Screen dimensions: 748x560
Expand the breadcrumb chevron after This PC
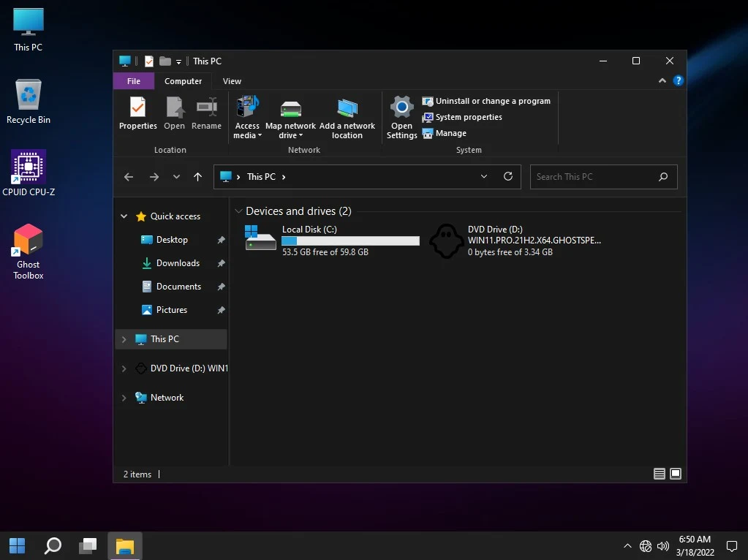click(x=284, y=177)
